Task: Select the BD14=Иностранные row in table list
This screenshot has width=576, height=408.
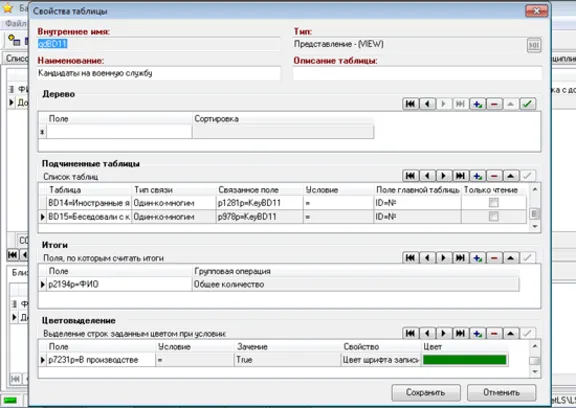Action: point(282,203)
